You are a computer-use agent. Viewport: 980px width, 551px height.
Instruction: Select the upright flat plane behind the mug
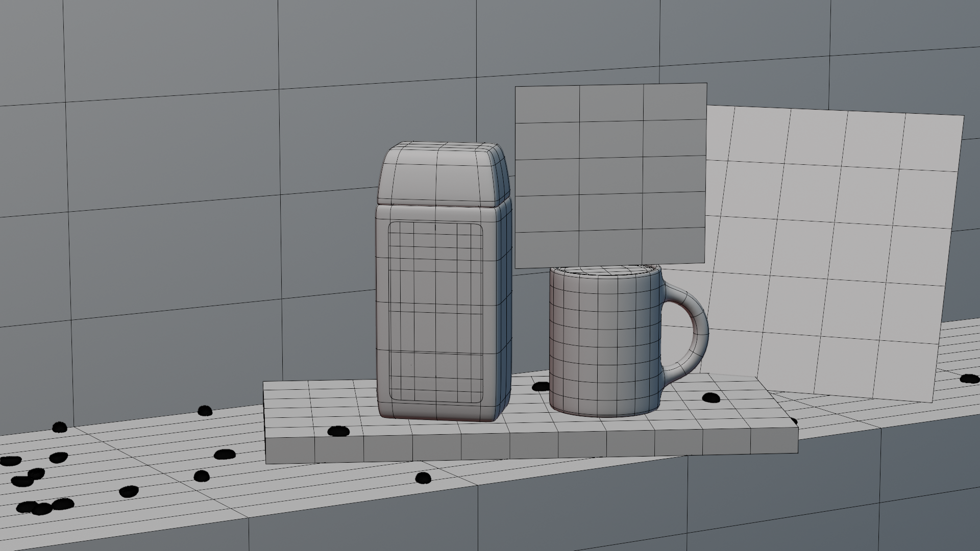pyautogui.click(x=610, y=176)
